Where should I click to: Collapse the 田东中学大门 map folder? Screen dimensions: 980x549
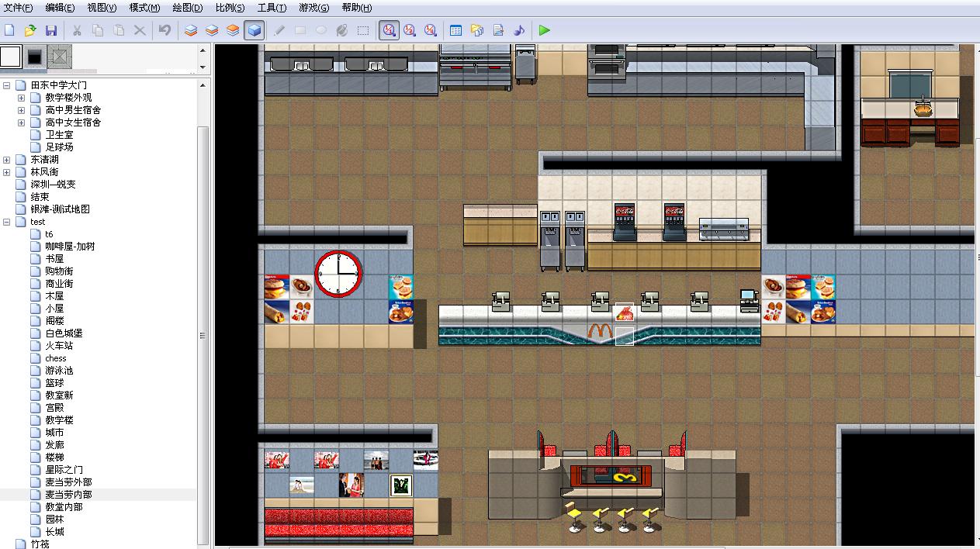pyautogui.click(x=7, y=85)
